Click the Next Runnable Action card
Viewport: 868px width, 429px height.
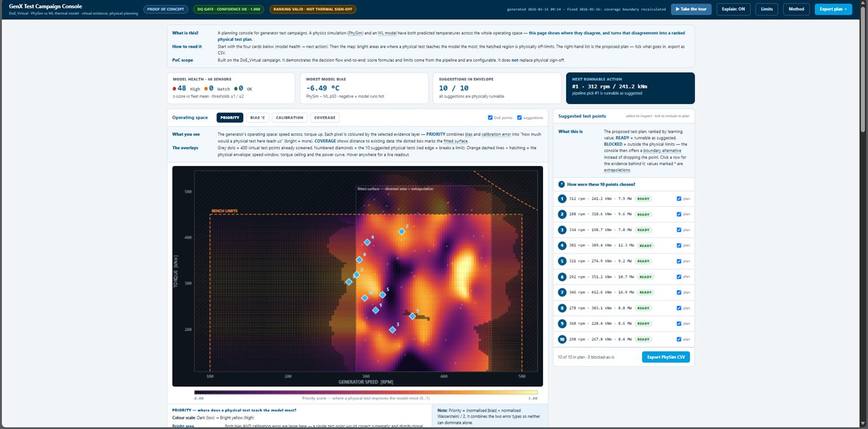coord(631,88)
